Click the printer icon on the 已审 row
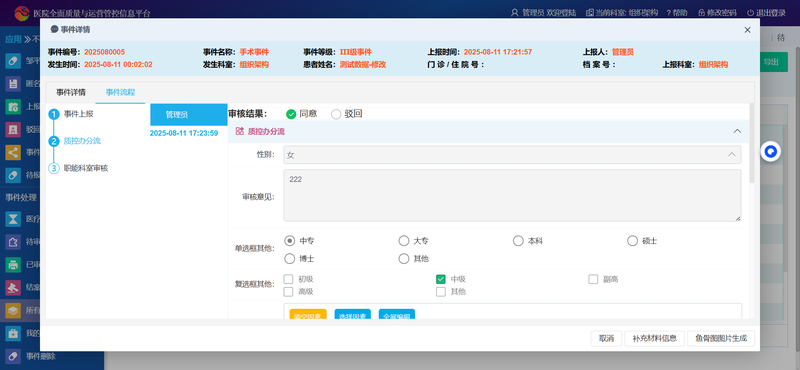 pyautogui.click(x=13, y=264)
